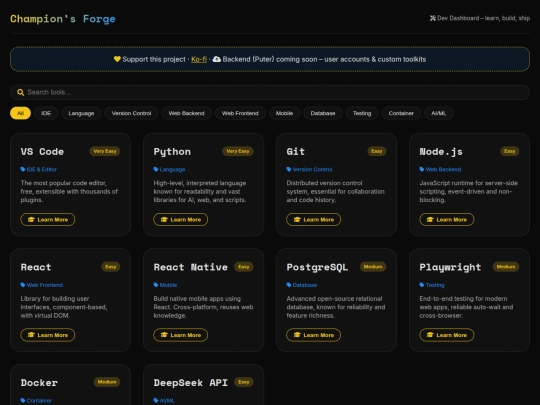Image resolution: width=540 pixels, height=405 pixels.
Task: Show only Testing tools
Action: tap(362, 113)
